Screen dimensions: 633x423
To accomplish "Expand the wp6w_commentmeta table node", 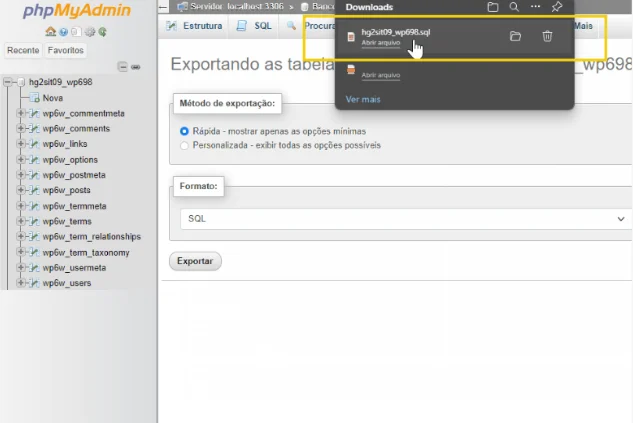I will [x=20, y=113].
